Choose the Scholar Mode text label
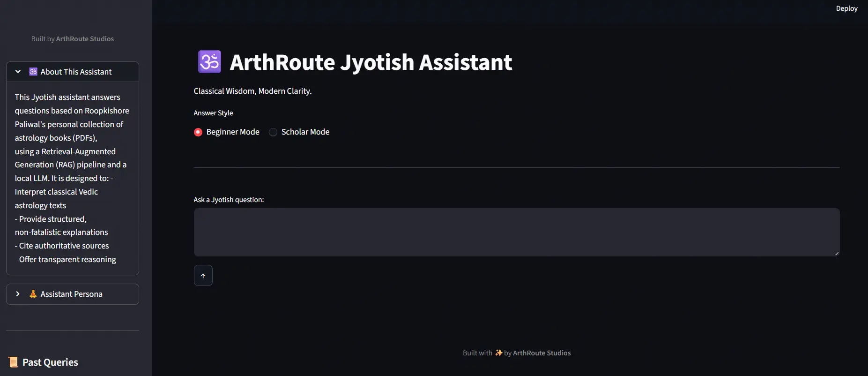Viewport: 868px width, 376px height. click(x=305, y=132)
